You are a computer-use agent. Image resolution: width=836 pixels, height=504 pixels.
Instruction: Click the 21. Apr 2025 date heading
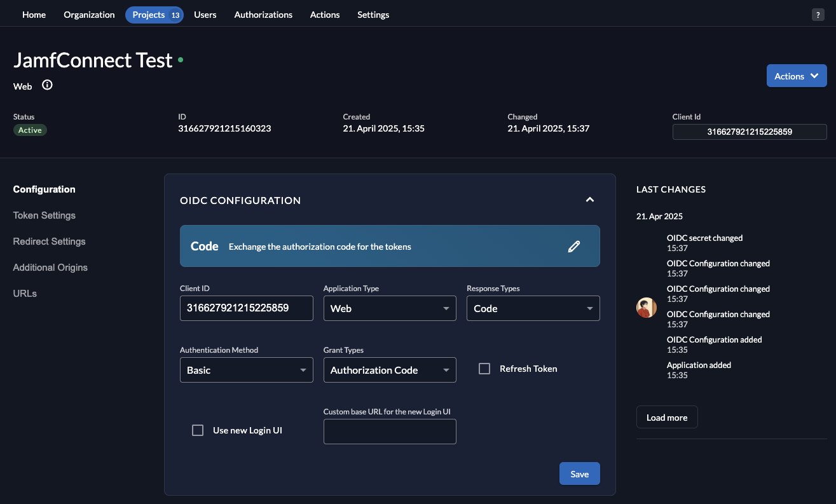659,216
